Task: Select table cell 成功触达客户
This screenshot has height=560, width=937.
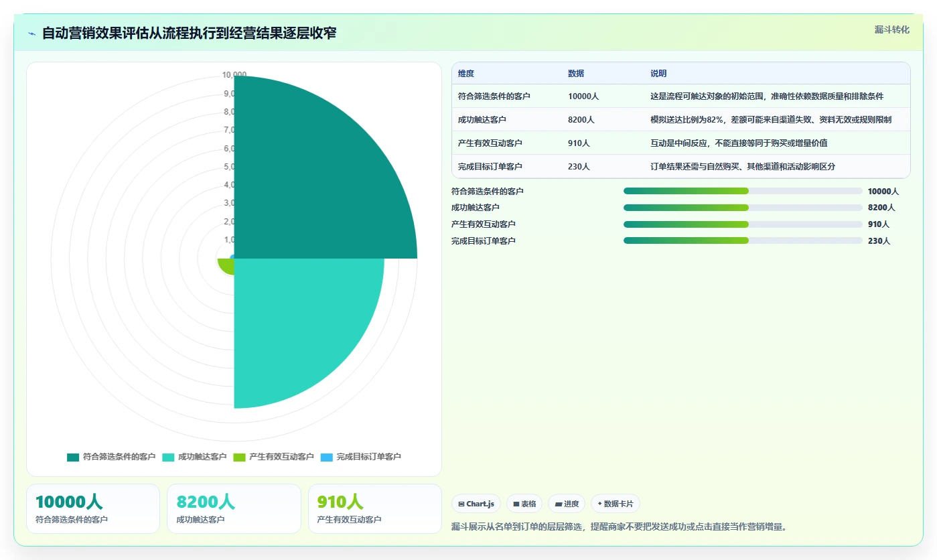Action: (x=482, y=119)
